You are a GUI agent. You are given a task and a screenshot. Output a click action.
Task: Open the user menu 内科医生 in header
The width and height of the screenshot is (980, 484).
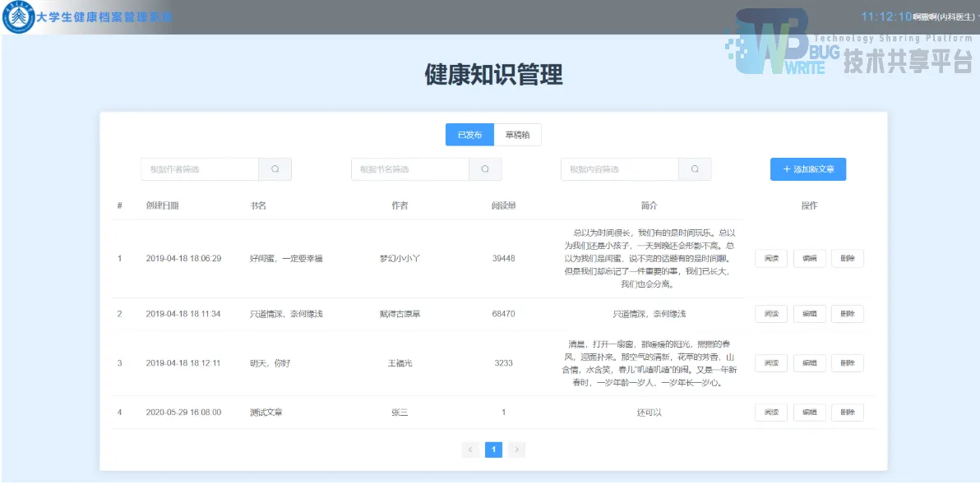pos(945,17)
